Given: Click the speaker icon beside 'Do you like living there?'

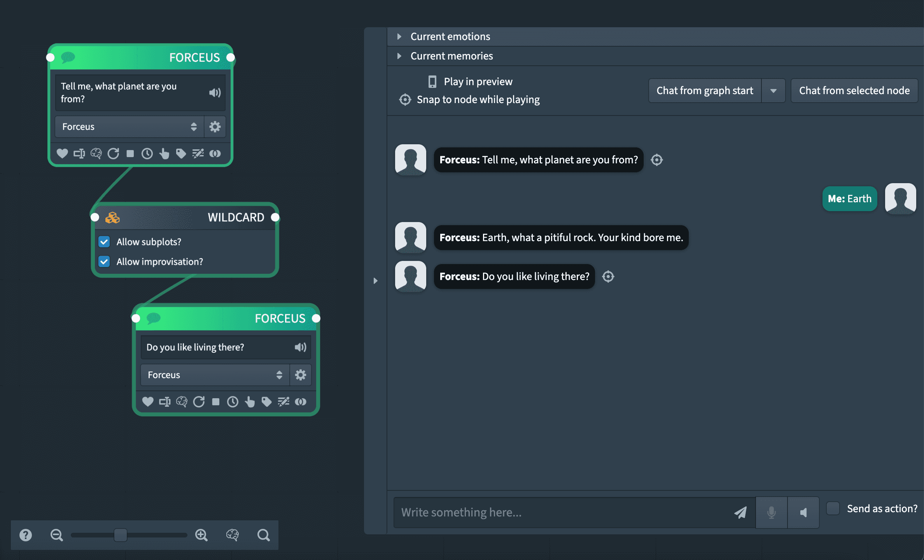Looking at the screenshot, I should pyautogui.click(x=300, y=347).
